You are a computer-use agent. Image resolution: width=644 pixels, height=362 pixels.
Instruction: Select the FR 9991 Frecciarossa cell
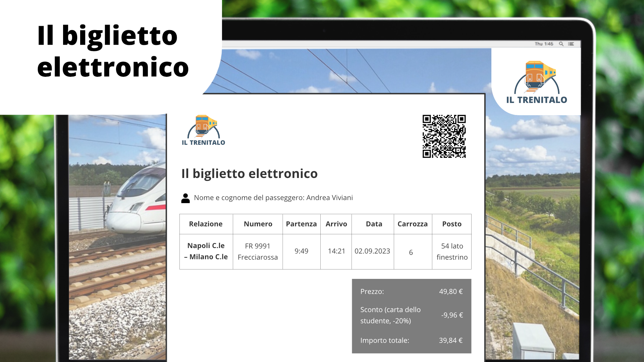(258, 251)
